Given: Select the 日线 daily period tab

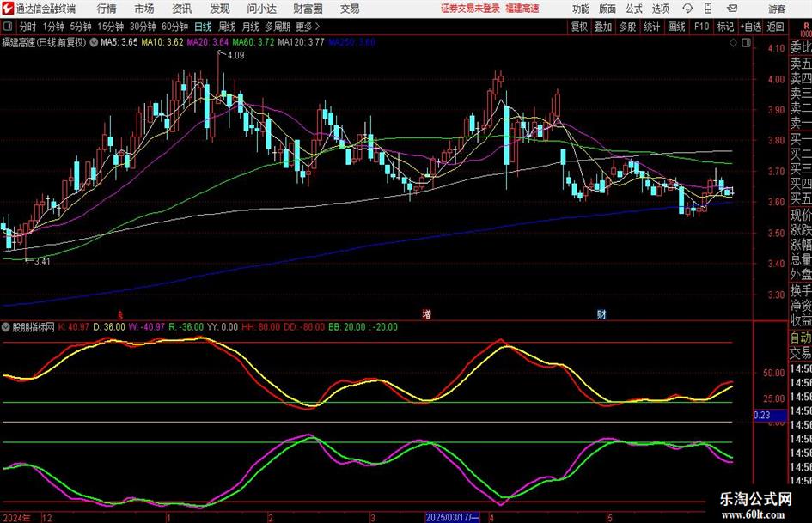Looking at the screenshot, I should [203, 27].
